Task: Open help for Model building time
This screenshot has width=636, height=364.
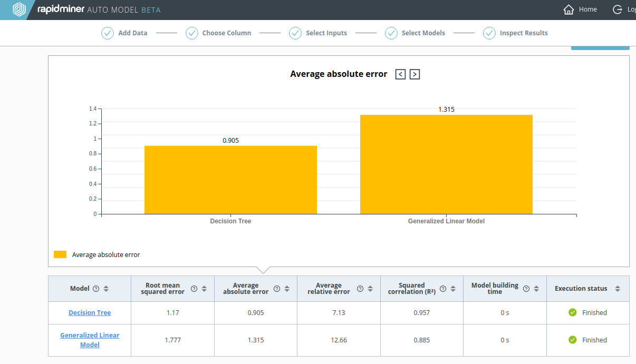Action: pos(526,289)
